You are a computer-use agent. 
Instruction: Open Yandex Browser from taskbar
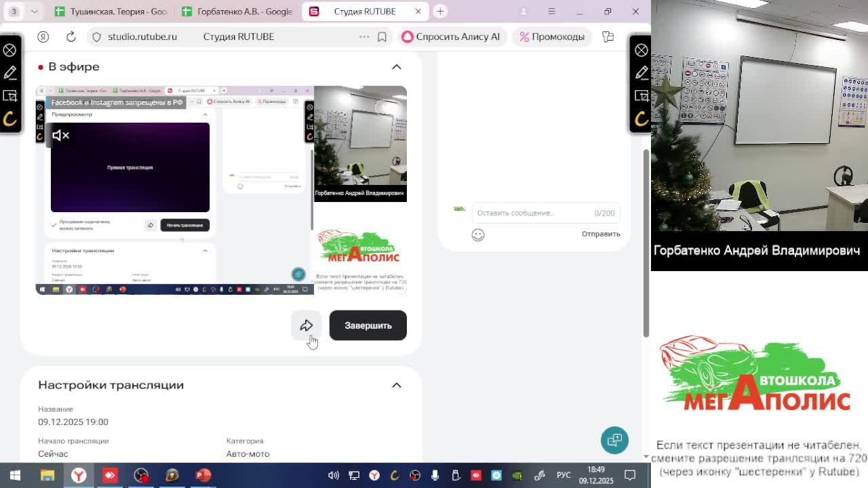coord(79,475)
